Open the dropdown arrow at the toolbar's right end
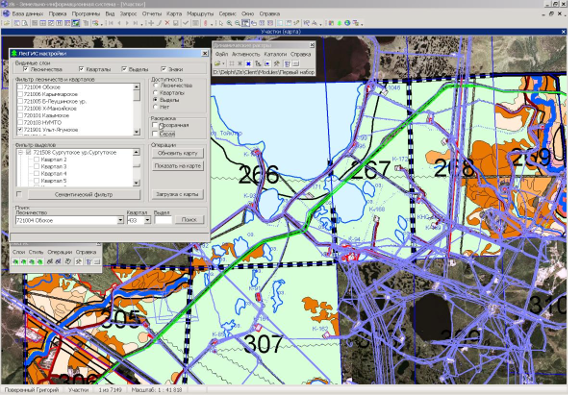 362,24
